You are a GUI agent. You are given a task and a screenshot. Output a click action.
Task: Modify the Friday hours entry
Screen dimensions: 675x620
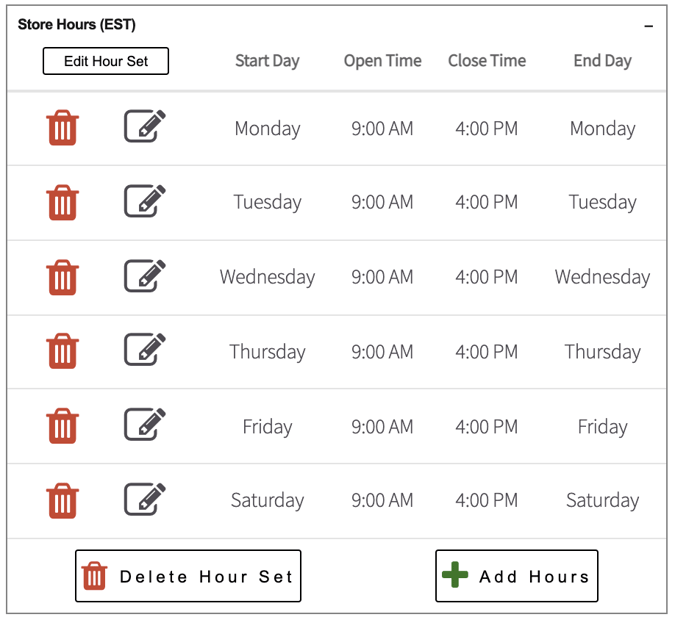point(144,425)
